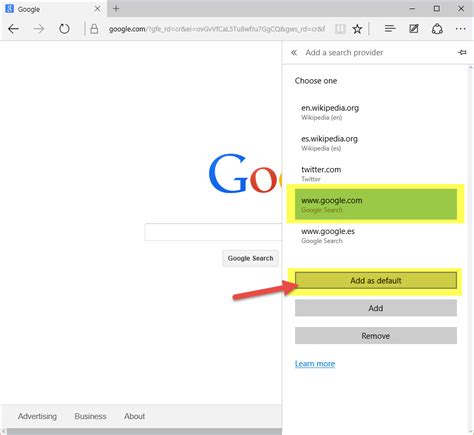This screenshot has height=435, width=474.
Task: Refresh the Google page
Action: 64,29
